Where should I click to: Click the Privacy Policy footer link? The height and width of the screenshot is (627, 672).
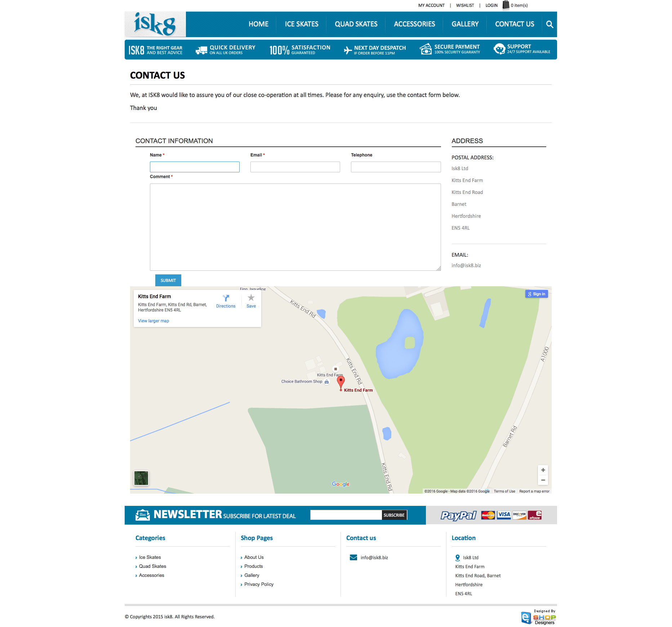259,584
